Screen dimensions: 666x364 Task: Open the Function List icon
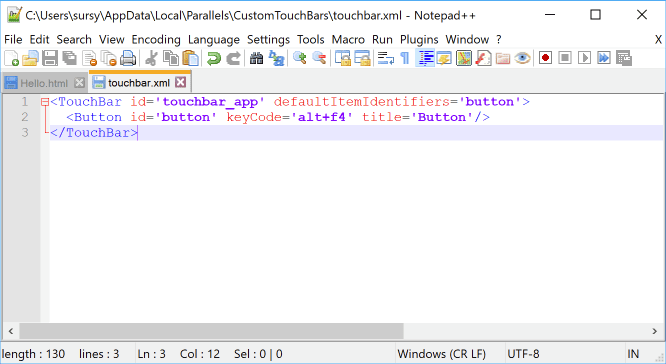tap(483, 58)
